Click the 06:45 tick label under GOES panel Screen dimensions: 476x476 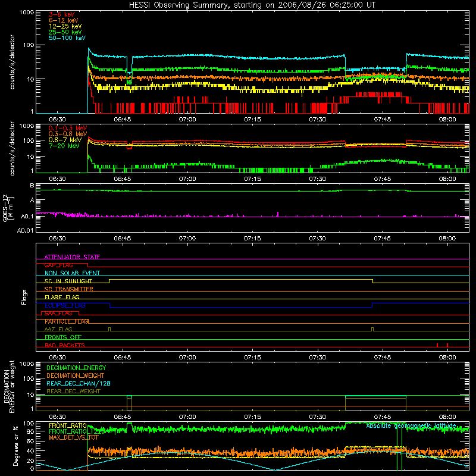(123, 239)
